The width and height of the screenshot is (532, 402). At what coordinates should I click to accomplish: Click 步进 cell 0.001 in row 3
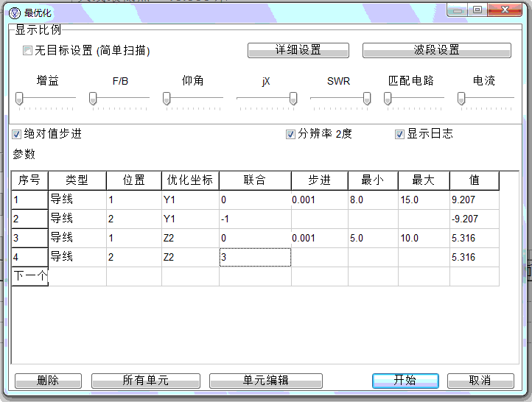(320, 238)
